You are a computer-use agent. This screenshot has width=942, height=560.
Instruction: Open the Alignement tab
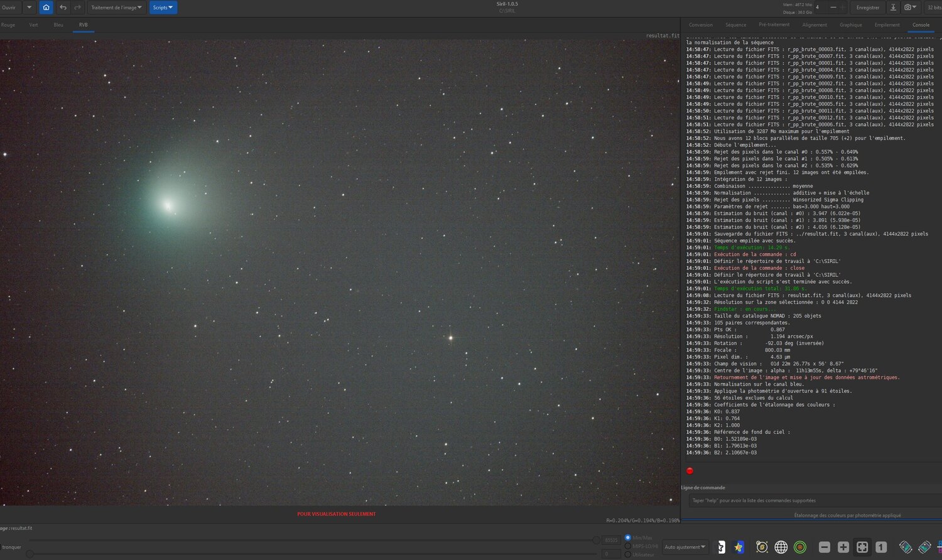[815, 25]
